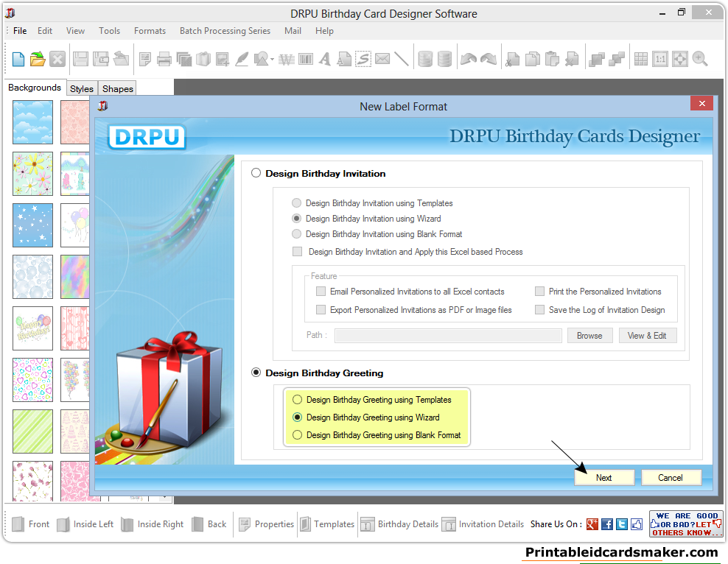Close the New Label Format dialog
This screenshot has height=564, width=728.
pos(701,103)
